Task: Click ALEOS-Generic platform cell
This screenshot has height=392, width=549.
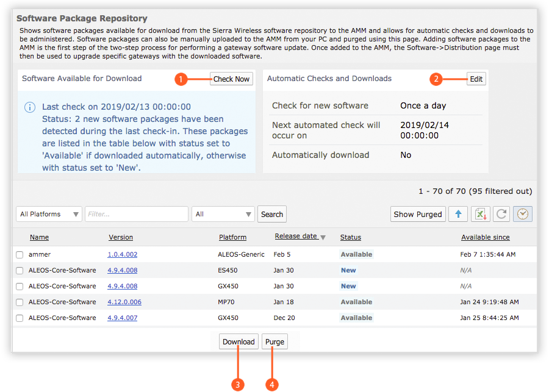Action: (x=241, y=254)
